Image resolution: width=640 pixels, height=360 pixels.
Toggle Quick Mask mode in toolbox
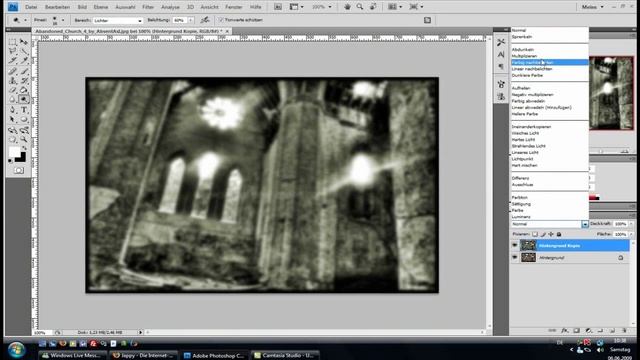click(x=19, y=170)
